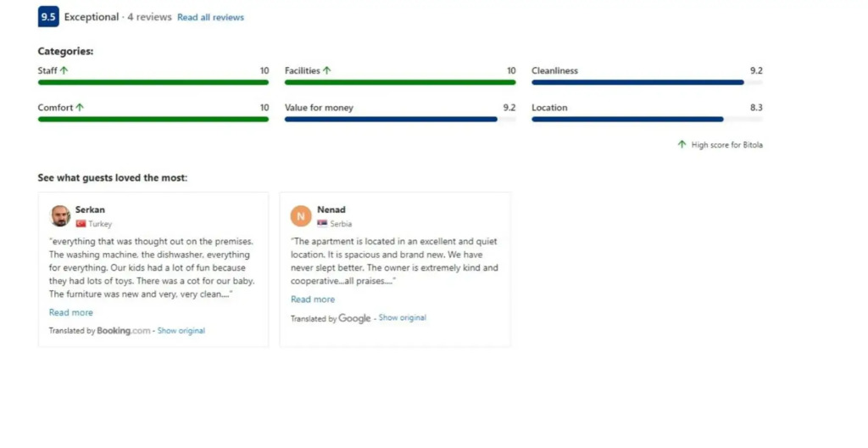Show original text of Nenad's review
Viewport: 868px width, 448px height.
coord(403,318)
